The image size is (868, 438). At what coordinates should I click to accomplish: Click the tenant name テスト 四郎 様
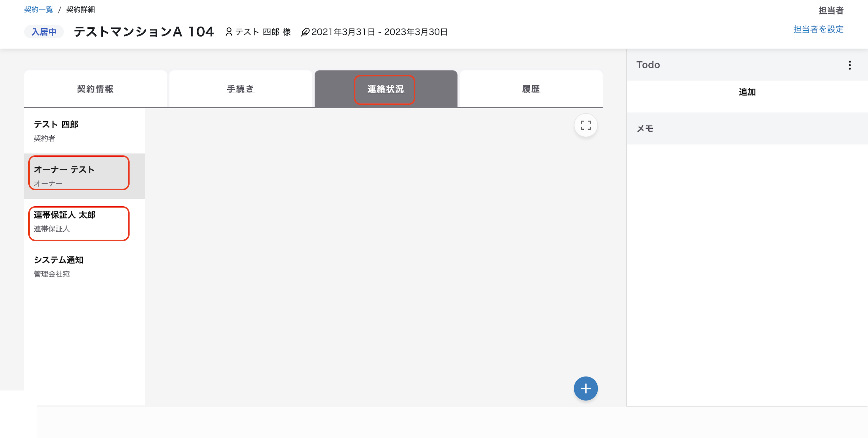[263, 32]
